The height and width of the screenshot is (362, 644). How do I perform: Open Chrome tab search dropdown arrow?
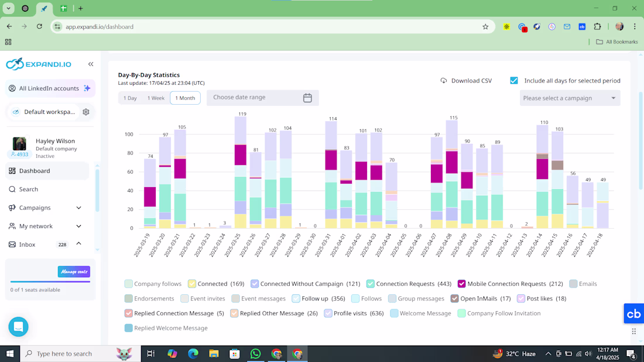(x=8, y=8)
